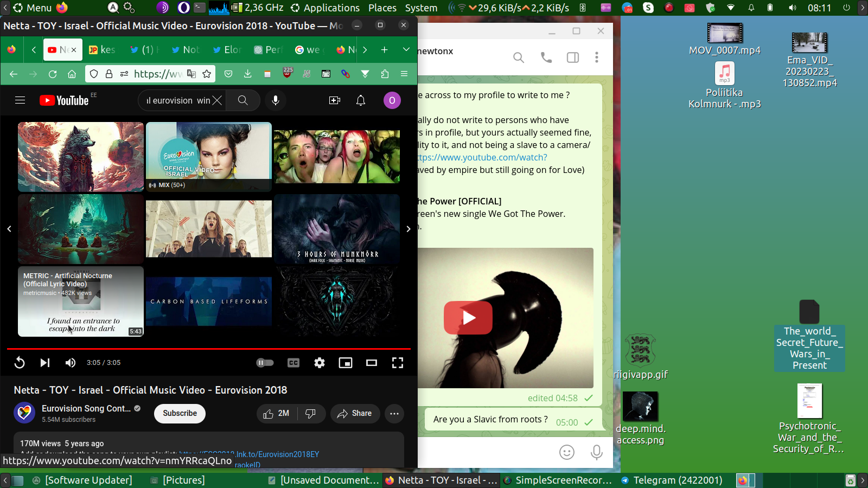
Task: Play the METRIC Artificial Nocturne suggestion
Action: [x=81, y=301]
